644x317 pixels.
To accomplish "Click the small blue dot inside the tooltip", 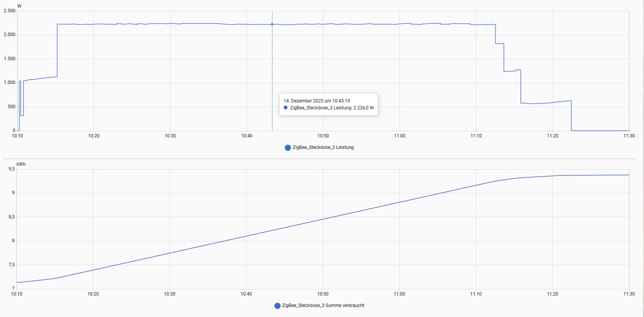I will [286, 108].
